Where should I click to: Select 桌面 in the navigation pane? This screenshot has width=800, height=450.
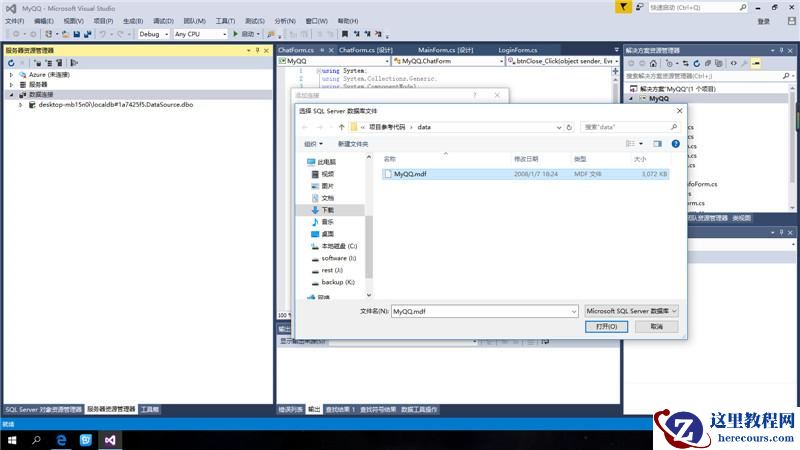tap(327, 233)
